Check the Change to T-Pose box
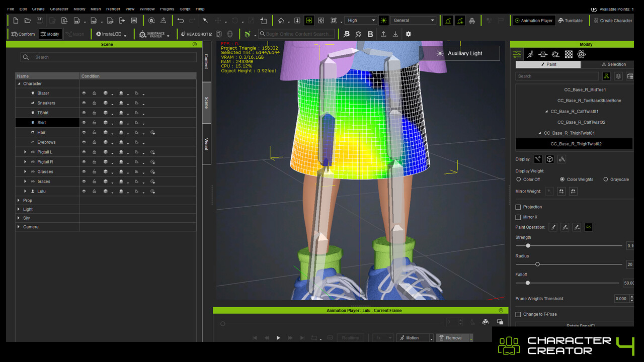The image size is (644, 362). tap(518, 314)
